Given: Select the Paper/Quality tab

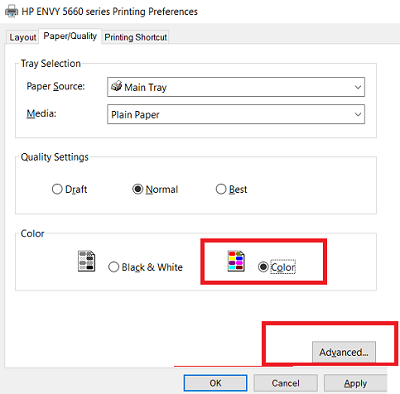Looking at the screenshot, I should [70, 36].
